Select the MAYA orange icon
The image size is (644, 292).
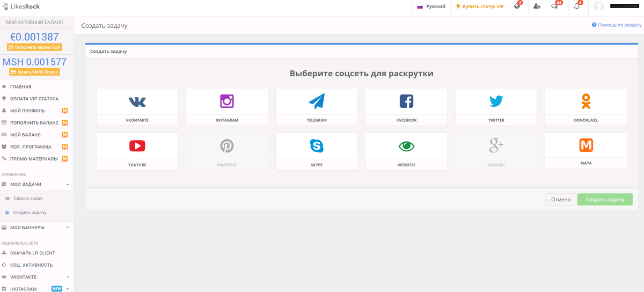click(586, 145)
